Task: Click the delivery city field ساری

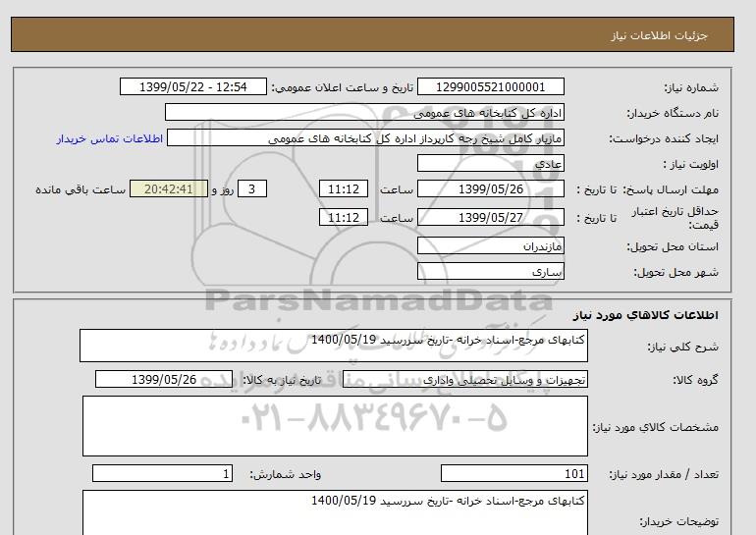Action: point(490,271)
